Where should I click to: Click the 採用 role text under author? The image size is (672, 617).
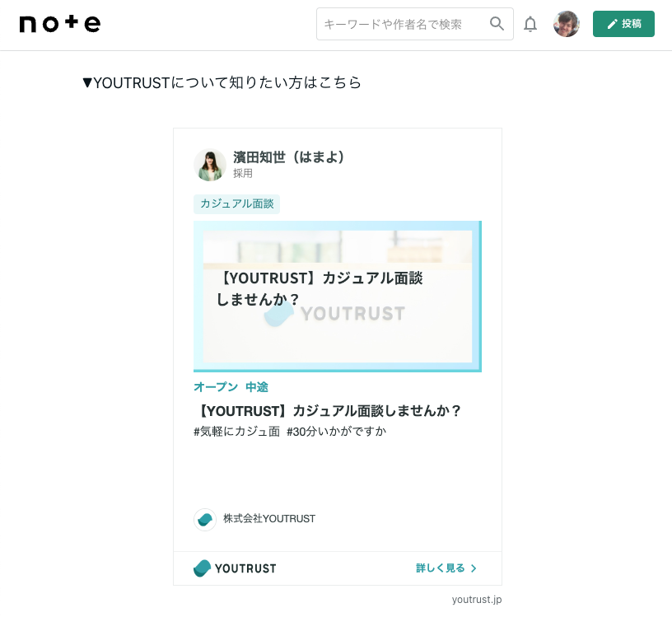click(243, 174)
